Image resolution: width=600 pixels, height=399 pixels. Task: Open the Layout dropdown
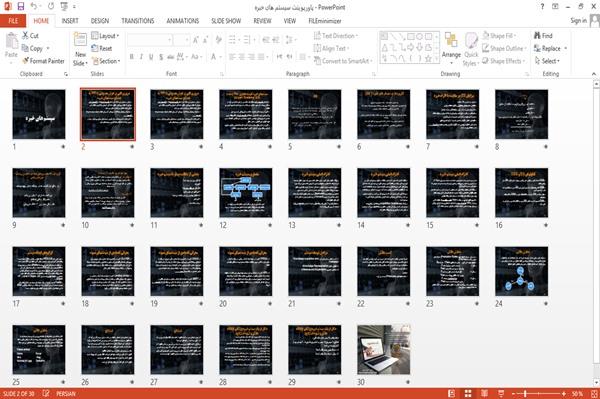click(x=105, y=36)
